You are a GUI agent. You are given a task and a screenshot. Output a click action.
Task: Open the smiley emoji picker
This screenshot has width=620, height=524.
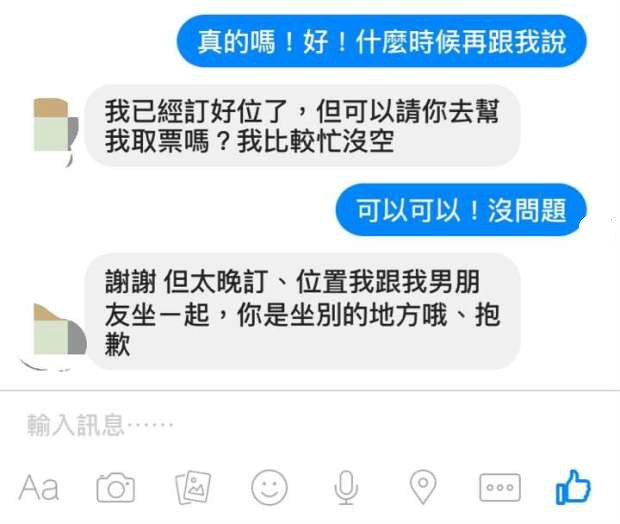(269, 487)
